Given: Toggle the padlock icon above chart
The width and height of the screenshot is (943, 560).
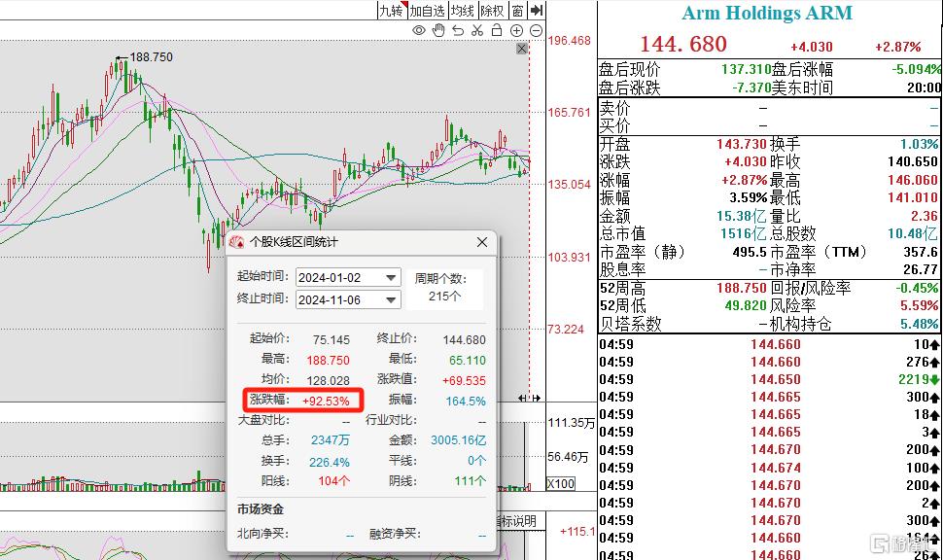Looking at the screenshot, I should 497,30.
